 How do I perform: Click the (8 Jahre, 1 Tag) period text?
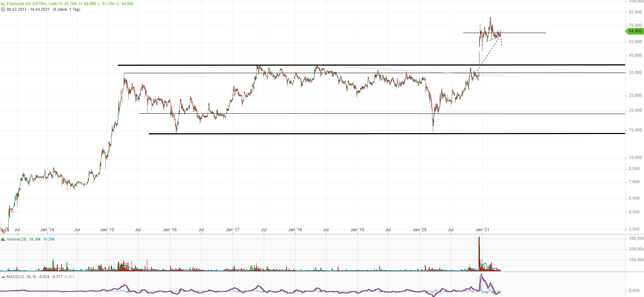pyautogui.click(x=66, y=9)
